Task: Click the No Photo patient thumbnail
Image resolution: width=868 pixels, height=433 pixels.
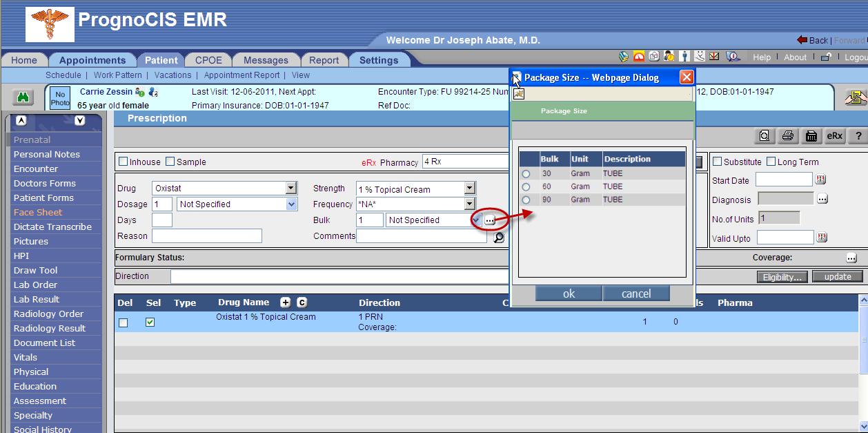Action: coord(60,99)
